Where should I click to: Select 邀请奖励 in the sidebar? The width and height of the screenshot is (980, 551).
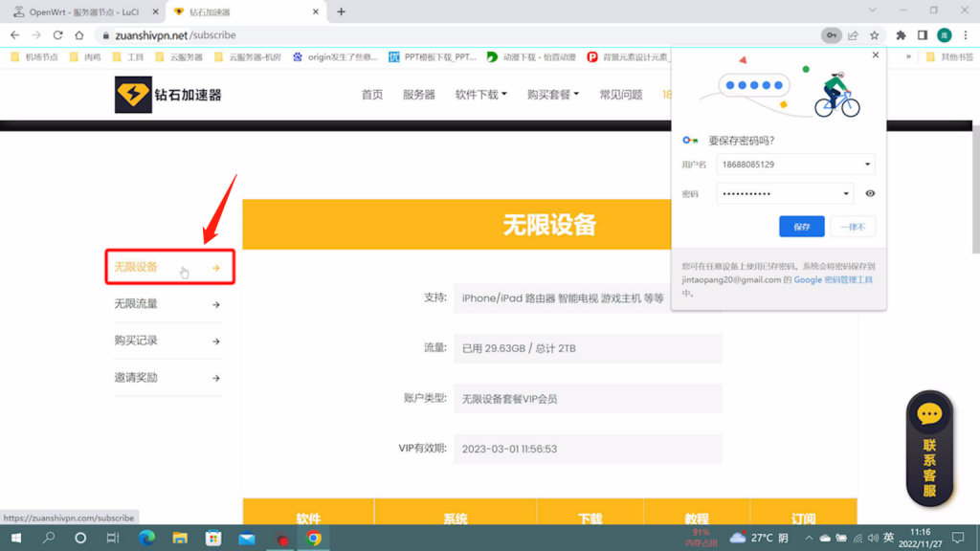click(167, 378)
